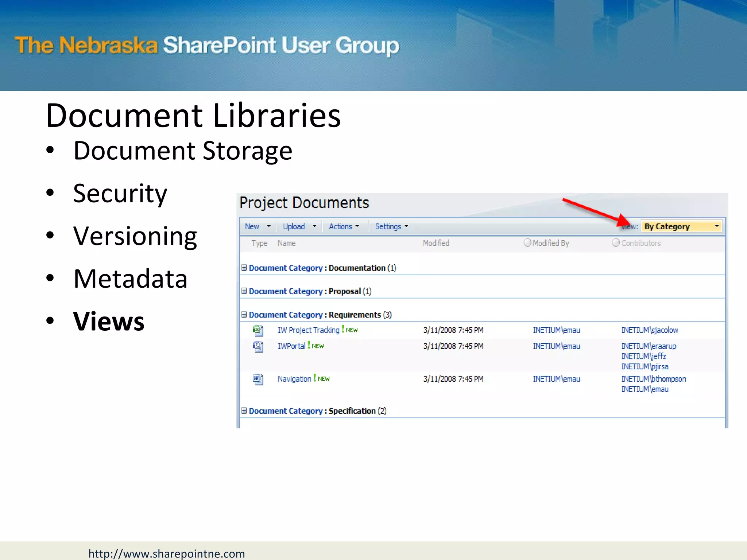Viewport: 747px width, 560px height.
Task: Click the Document Category link for Documentation
Action: pos(286,268)
